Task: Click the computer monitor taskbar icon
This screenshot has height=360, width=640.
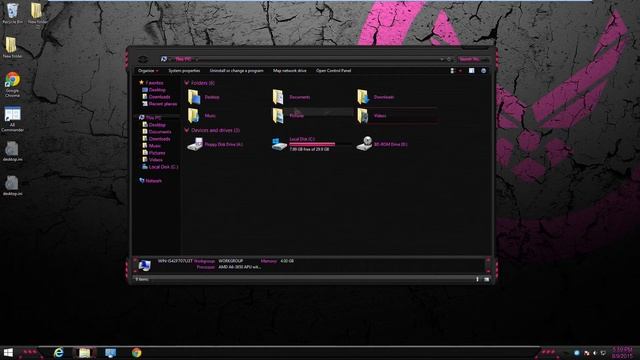Action: click(x=110, y=353)
